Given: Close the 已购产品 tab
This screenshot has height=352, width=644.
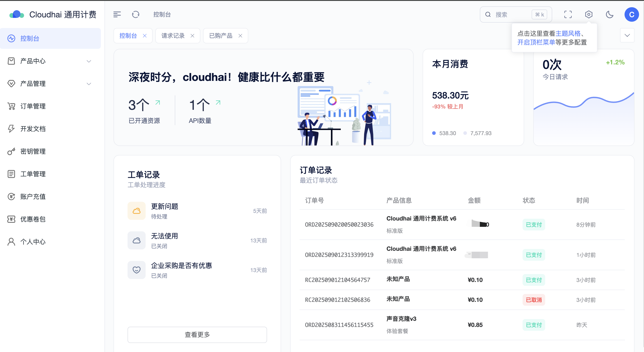Looking at the screenshot, I should pyautogui.click(x=240, y=36).
